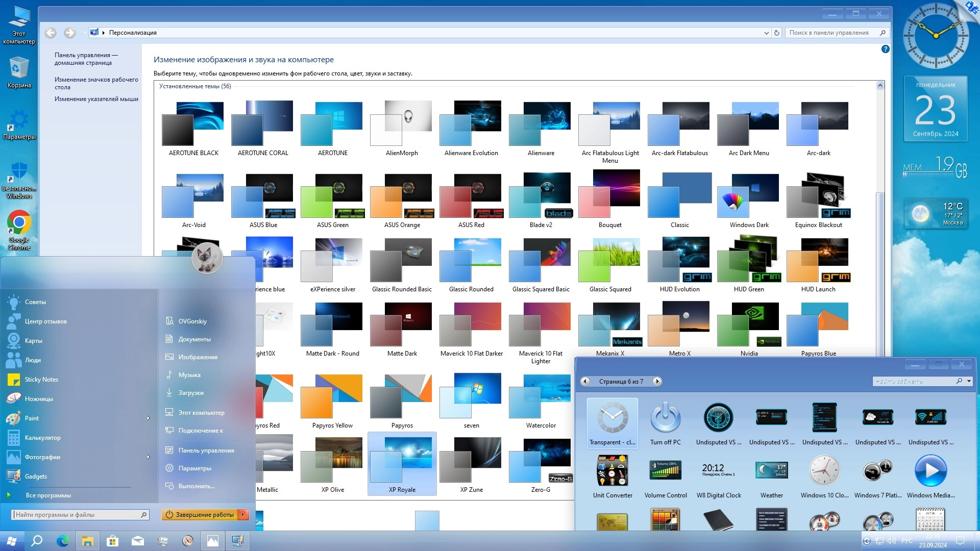Open gadget search options dropdown
Screen dimensions: 980x551
[x=969, y=381]
